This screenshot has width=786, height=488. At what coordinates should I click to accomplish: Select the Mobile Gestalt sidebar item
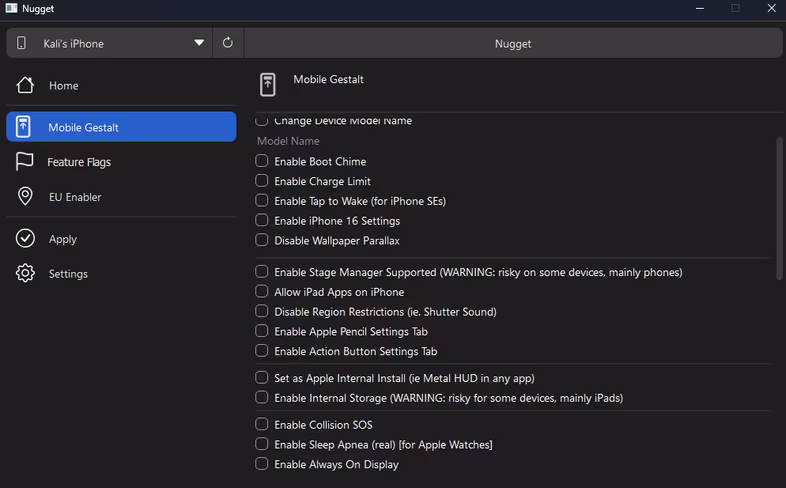pos(121,127)
